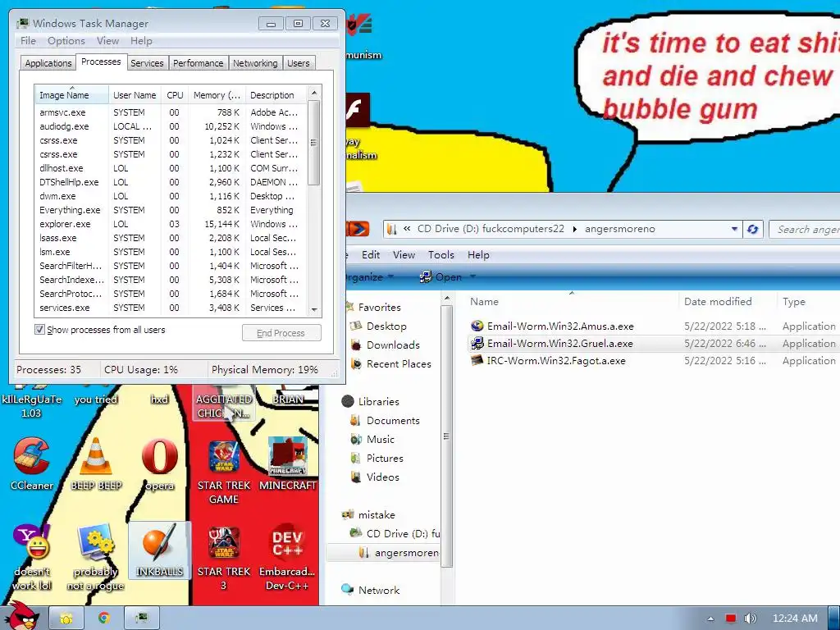Open Network in navigation pane
Image resolution: width=840 pixels, height=630 pixels.
[x=378, y=590]
